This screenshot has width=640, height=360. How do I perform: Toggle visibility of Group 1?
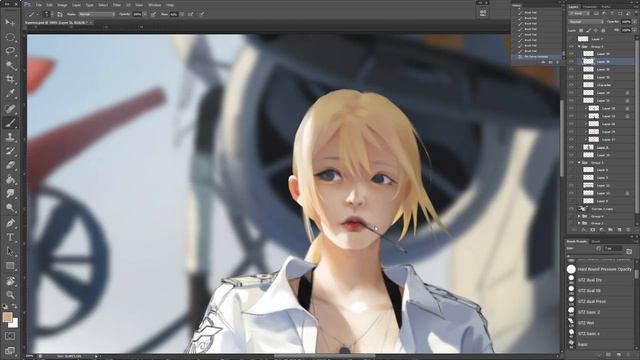pyautogui.click(x=571, y=162)
